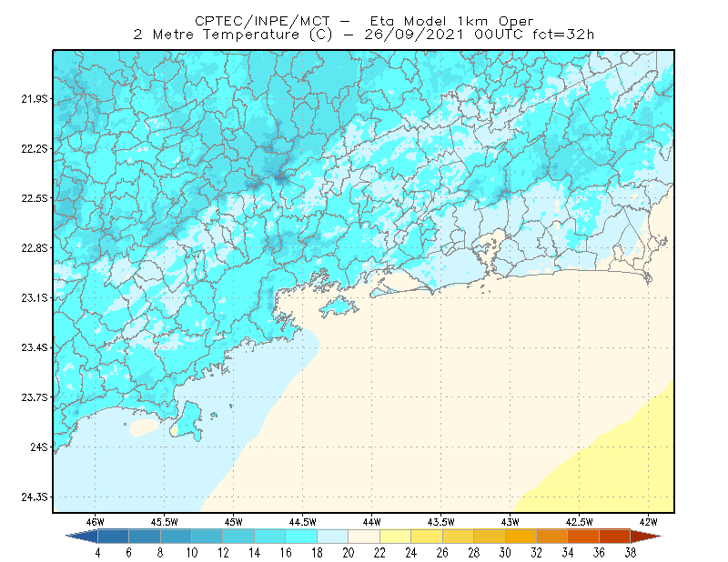This screenshot has height=562, width=728.
Task: Click the 45W longitude label
Action: click(x=234, y=522)
